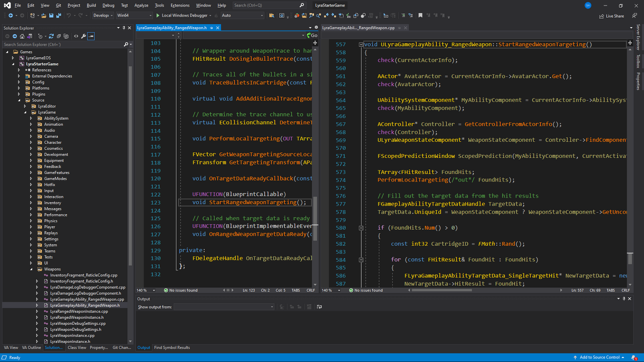The height and width of the screenshot is (362, 644).
Task: Click the Live Share icon
Action: point(602,16)
